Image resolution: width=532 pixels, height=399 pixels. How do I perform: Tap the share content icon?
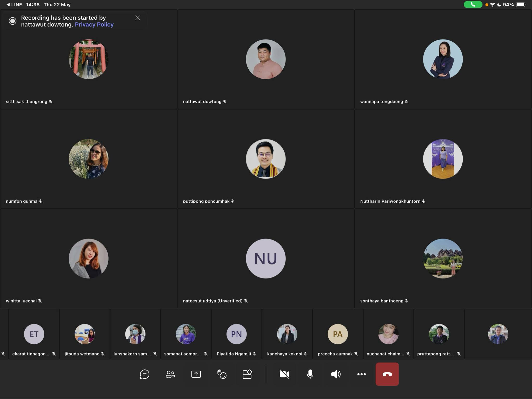point(196,374)
